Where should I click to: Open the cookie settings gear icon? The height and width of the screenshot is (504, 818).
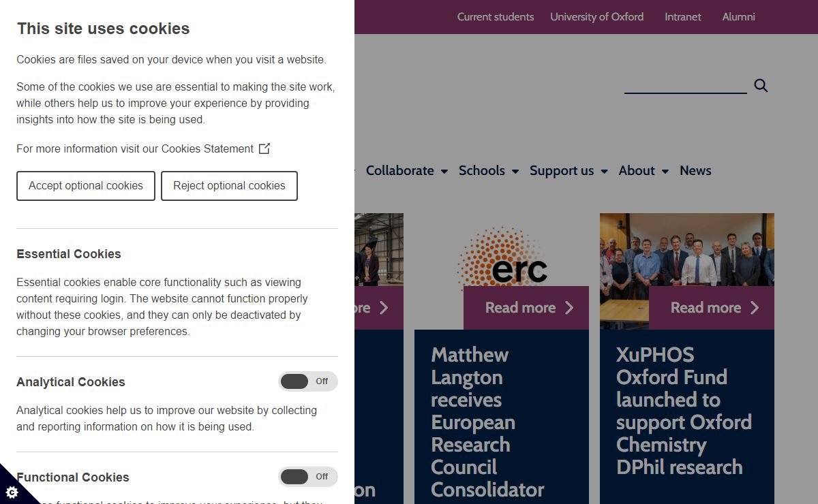12,492
